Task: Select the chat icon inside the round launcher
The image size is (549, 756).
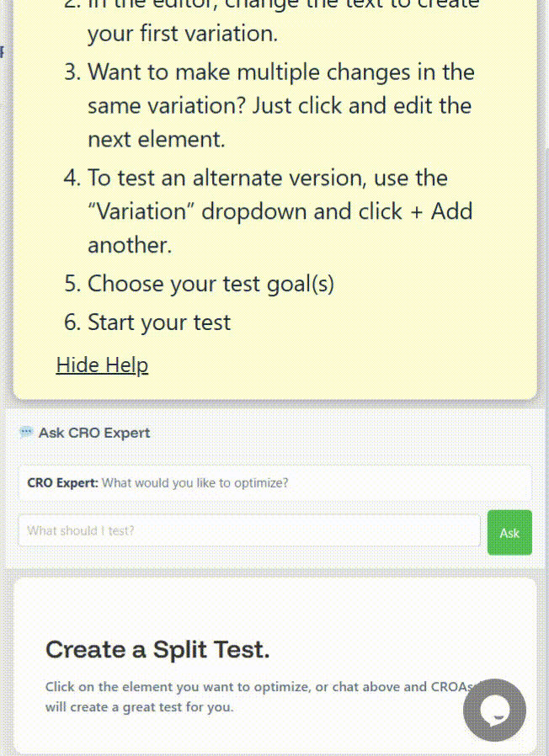Action: 494,710
